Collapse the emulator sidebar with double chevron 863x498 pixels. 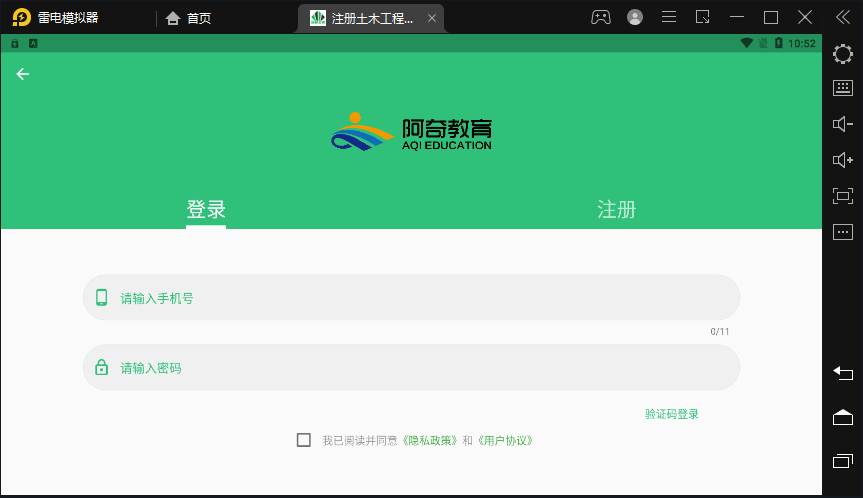pyautogui.click(x=843, y=17)
